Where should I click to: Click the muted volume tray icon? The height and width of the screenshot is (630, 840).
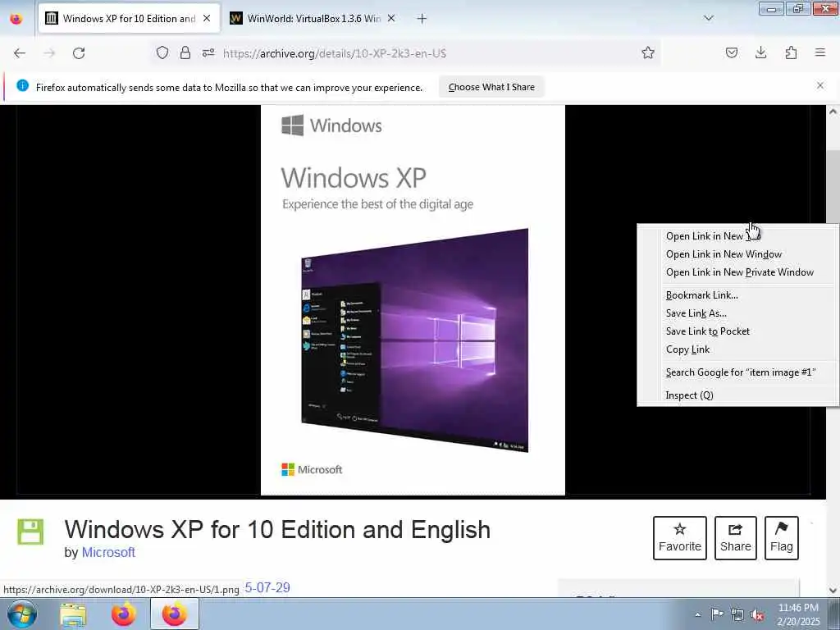(757, 615)
